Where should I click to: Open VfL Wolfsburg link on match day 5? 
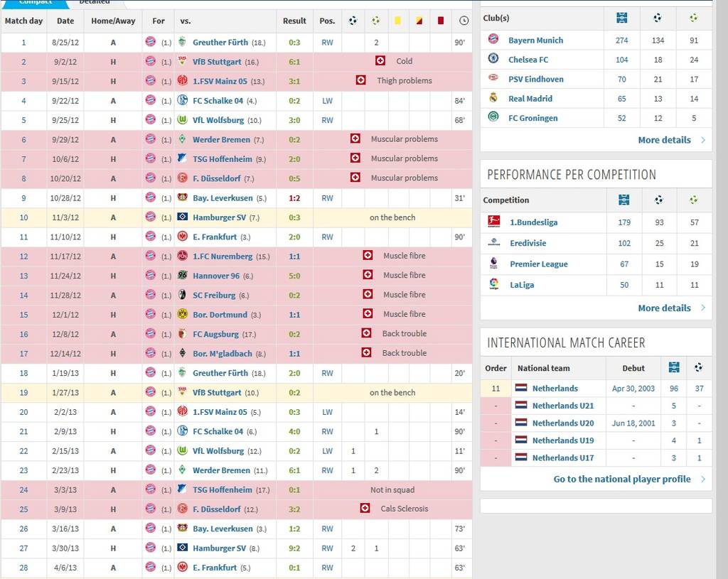point(218,120)
